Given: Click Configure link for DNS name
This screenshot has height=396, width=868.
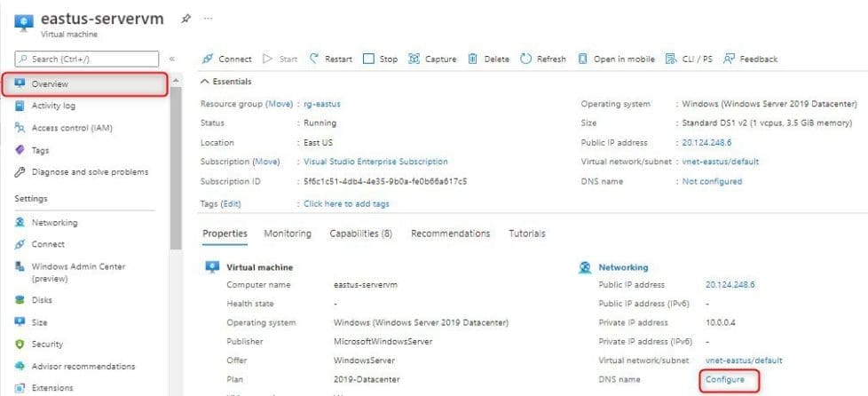Looking at the screenshot, I should point(725,379).
